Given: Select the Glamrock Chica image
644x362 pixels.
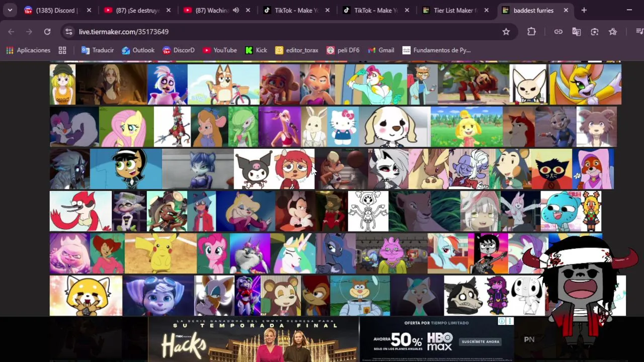Looking at the screenshot, I should point(167,84).
